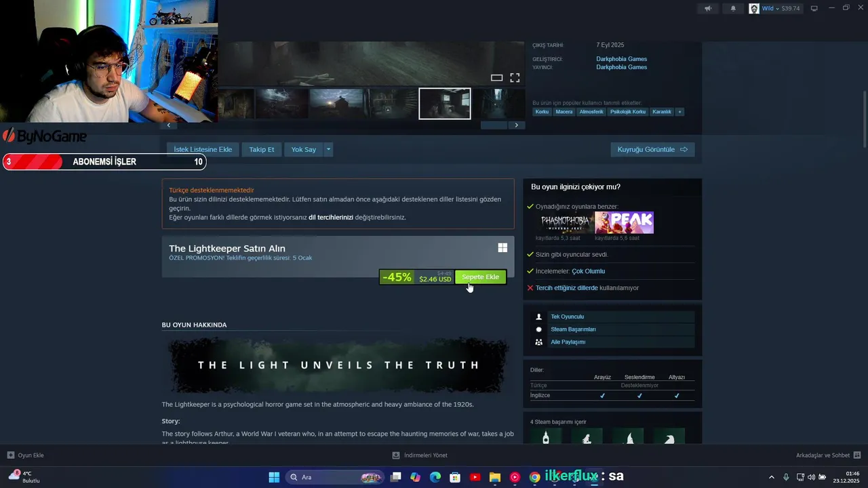Click İstek Listesine Ekle button
This screenshot has width=868, height=488.
point(203,149)
